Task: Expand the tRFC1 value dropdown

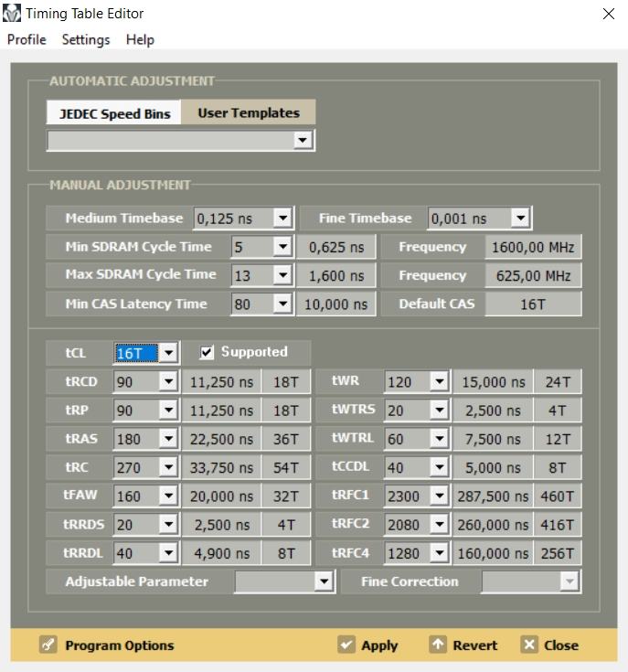Action: tap(440, 496)
